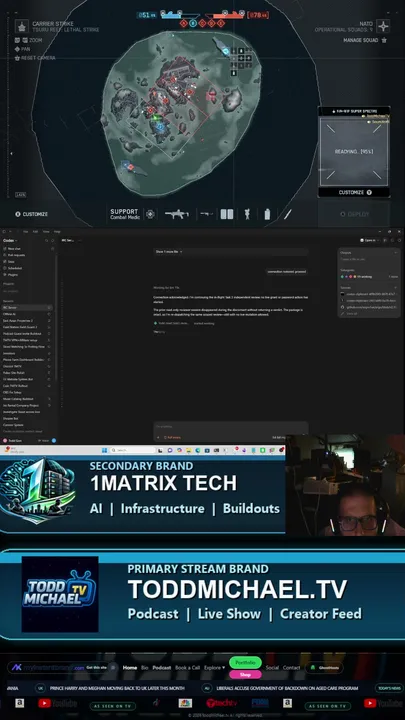
Task: Click the 'Open in' dropdown button
Action: pyautogui.click(x=369, y=240)
